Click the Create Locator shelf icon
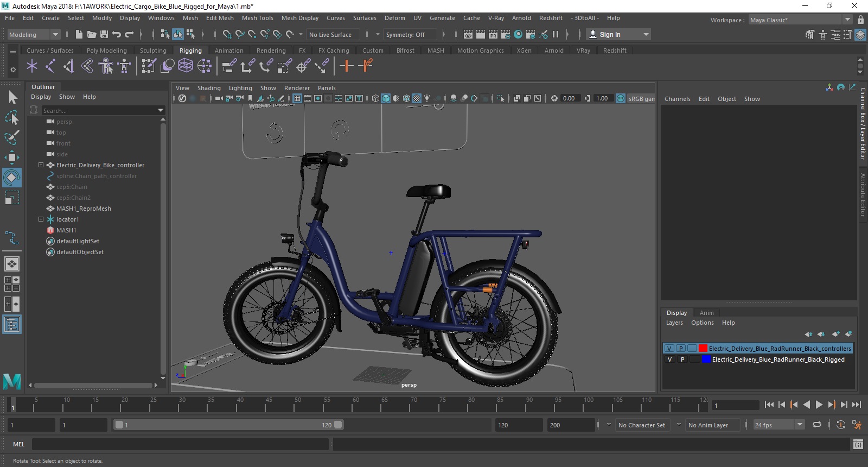 (32, 66)
